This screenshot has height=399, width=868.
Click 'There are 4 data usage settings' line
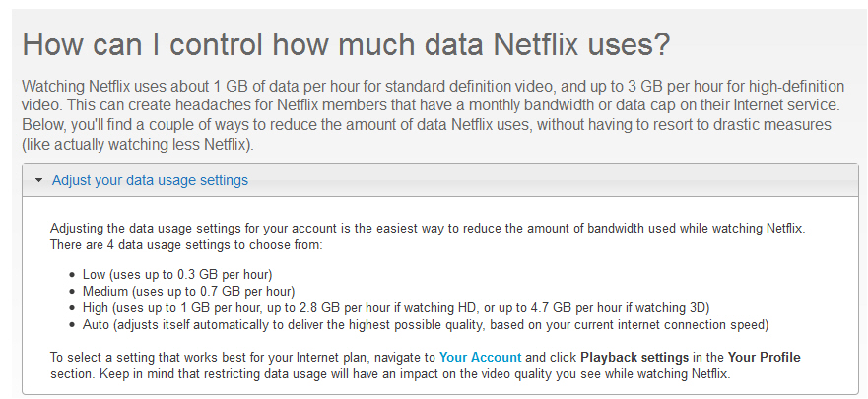(x=186, y=244)
